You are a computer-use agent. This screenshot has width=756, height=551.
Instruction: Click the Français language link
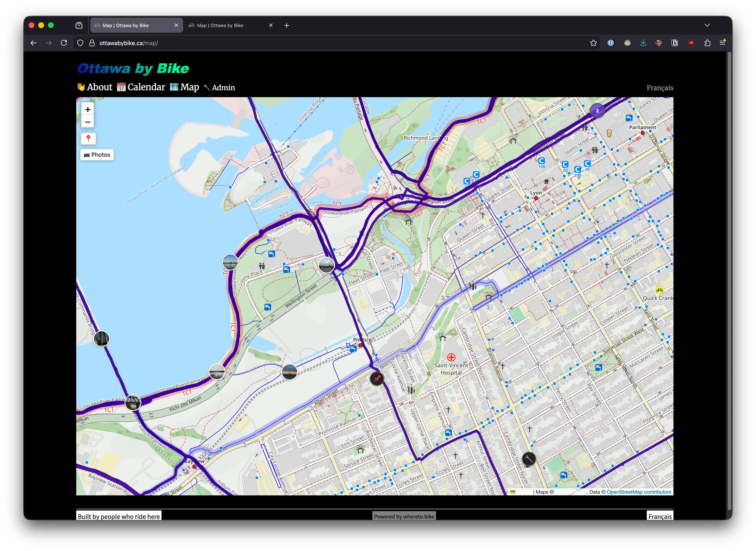point(660,88)
